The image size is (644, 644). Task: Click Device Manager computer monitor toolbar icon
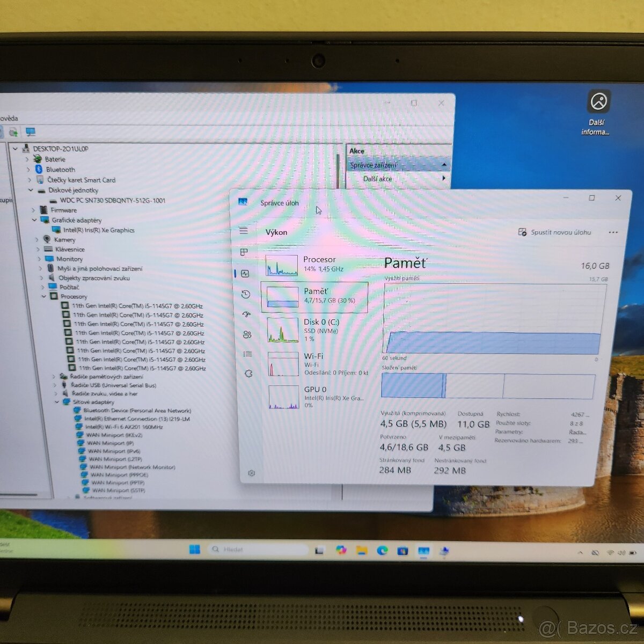[x=31, y=131]
